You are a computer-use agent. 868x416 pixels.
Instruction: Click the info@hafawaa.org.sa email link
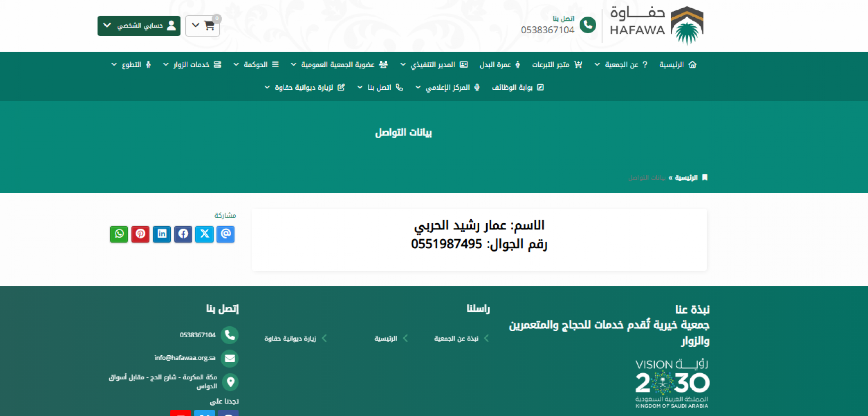[185, 358]
